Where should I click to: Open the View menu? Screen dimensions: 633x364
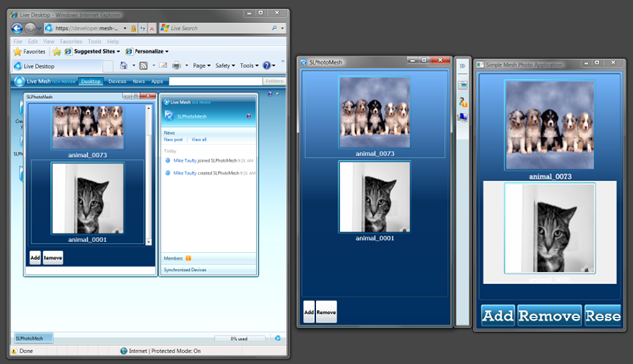pyautogui.click(x=48, y=42)
